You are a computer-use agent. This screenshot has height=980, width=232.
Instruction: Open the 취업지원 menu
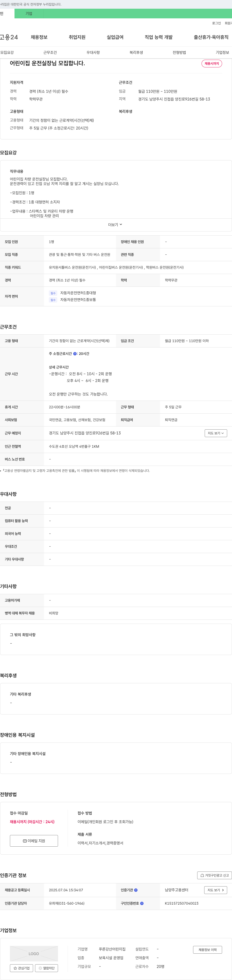pos(77,37)
